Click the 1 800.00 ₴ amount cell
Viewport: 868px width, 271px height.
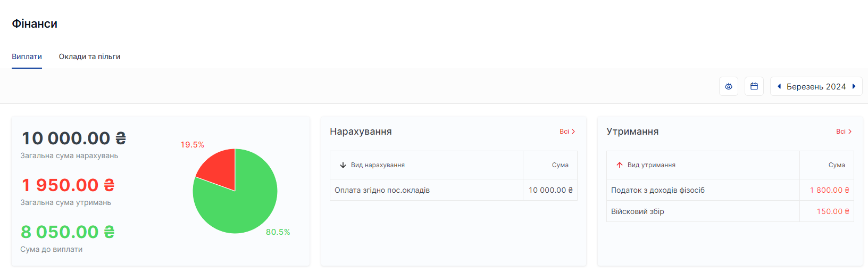tap(827, 190)
